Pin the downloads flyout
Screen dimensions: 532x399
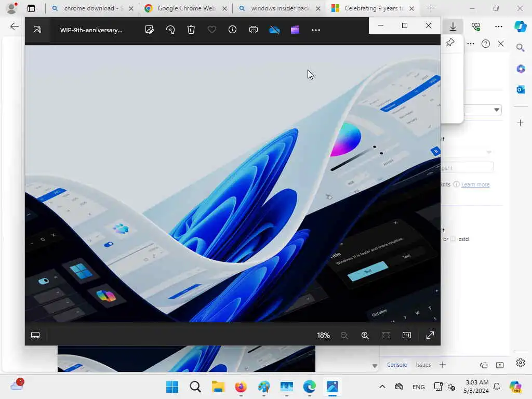[x=450, y=43]
